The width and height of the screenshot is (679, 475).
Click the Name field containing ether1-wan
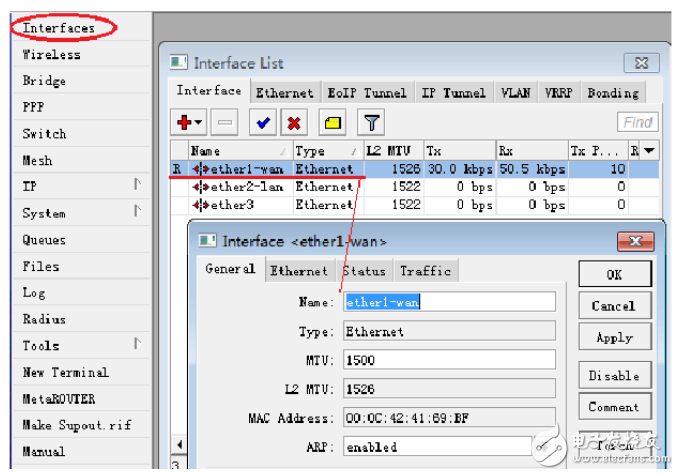click(448, 302)
